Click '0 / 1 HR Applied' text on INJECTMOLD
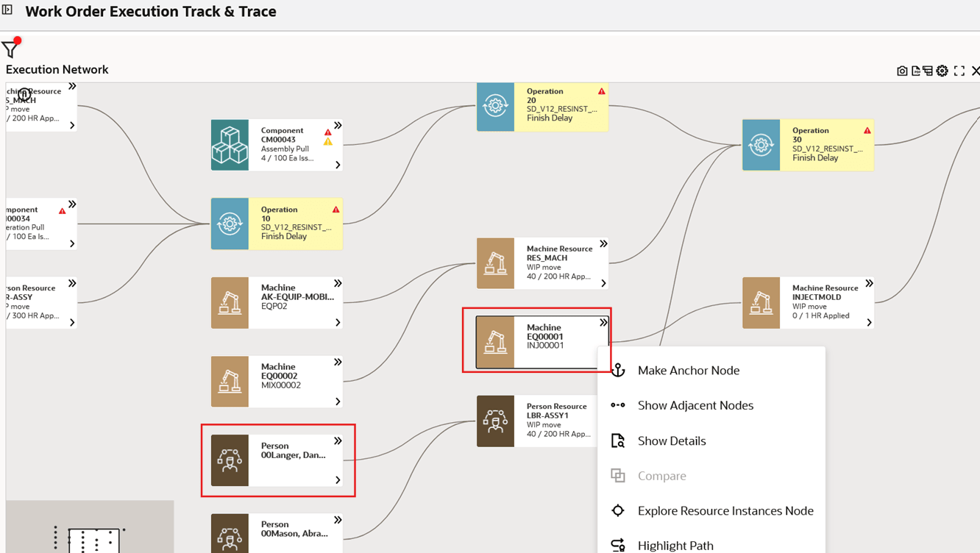This screenshot has width=980, height=553. pos(821,315)
